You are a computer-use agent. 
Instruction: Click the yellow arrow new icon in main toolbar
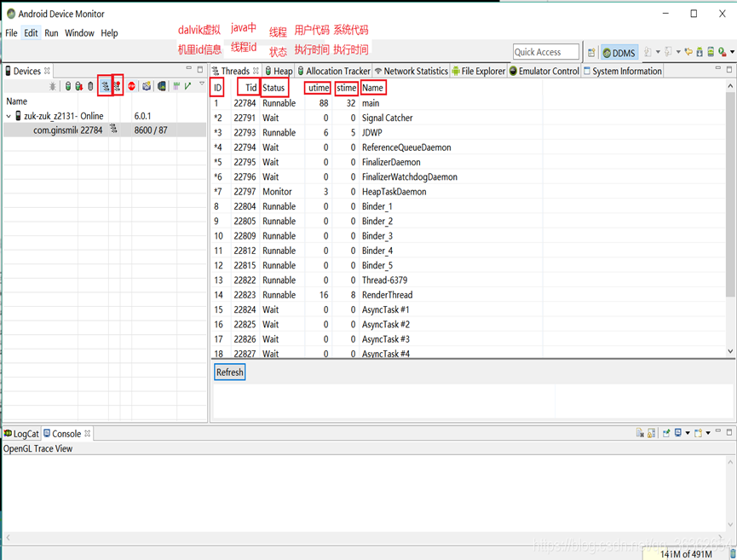click(688, 52)
